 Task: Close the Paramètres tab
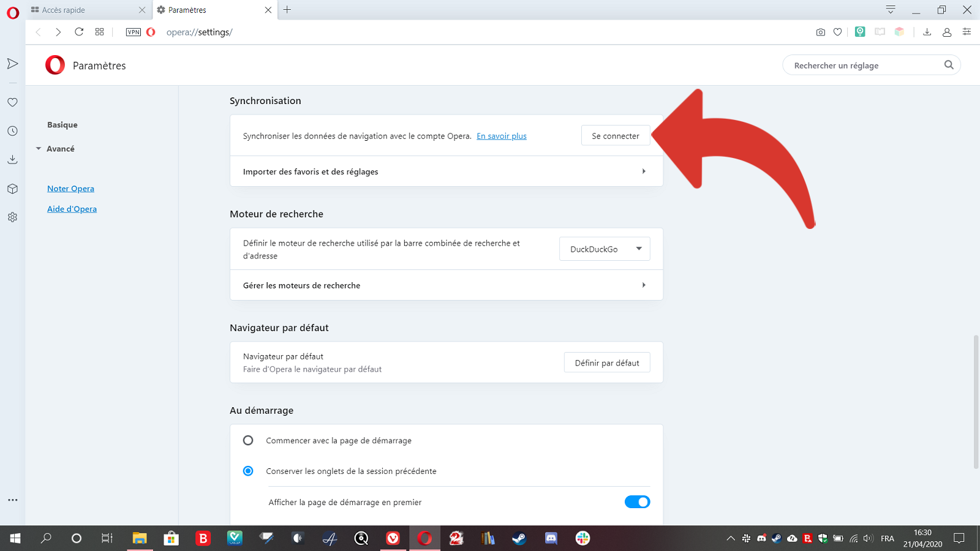(x=268, y=10)
